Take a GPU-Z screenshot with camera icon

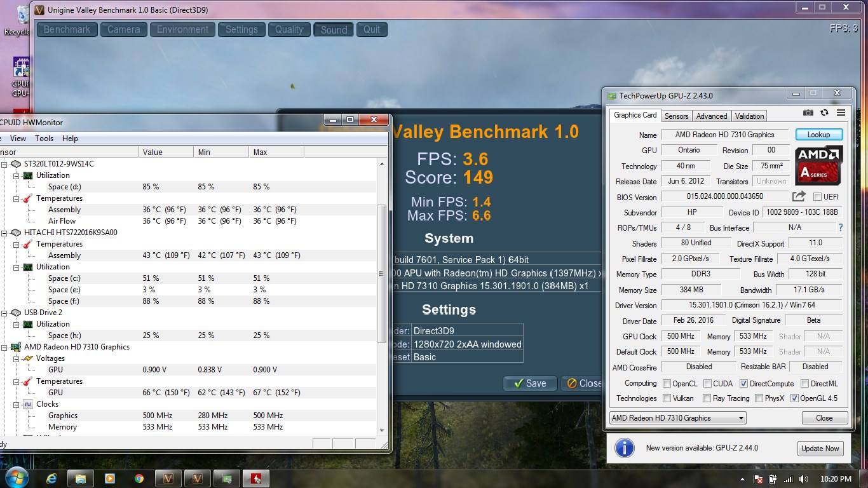pos(808,113)
